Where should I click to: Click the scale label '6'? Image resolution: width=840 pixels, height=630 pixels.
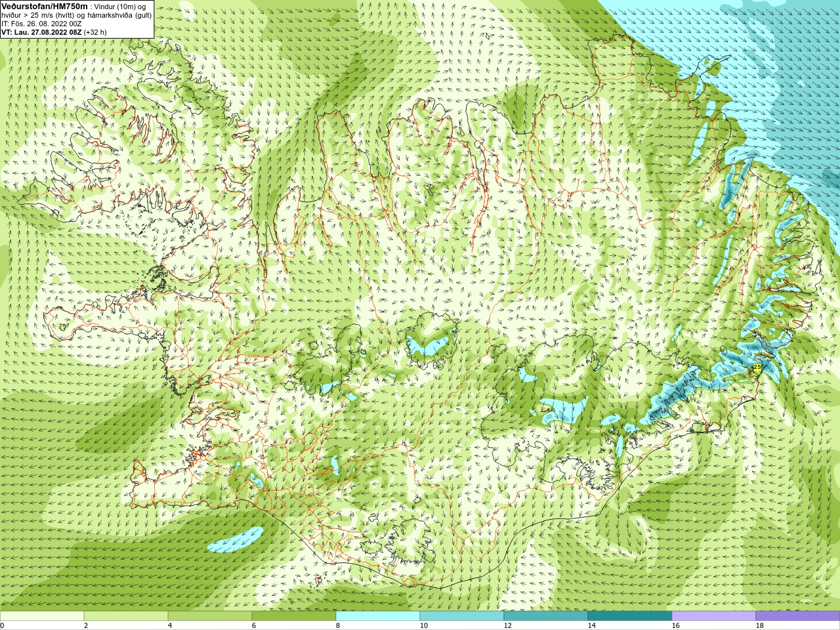(x=254, y=626)
